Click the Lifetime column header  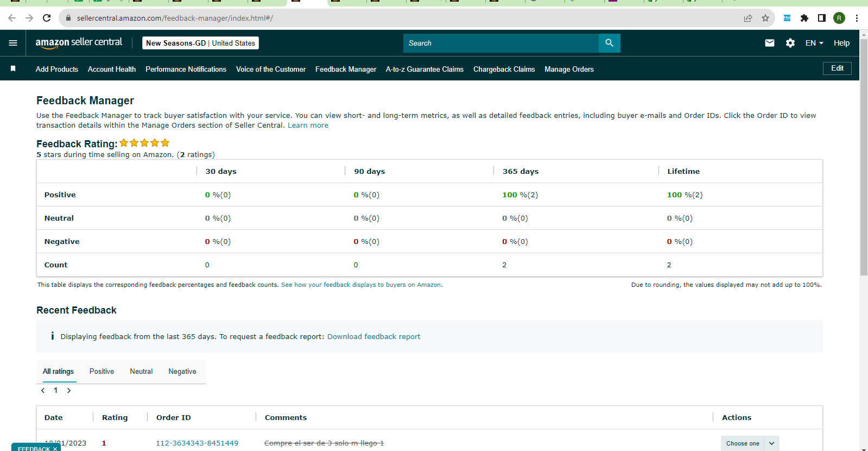[x=683, y=171]
